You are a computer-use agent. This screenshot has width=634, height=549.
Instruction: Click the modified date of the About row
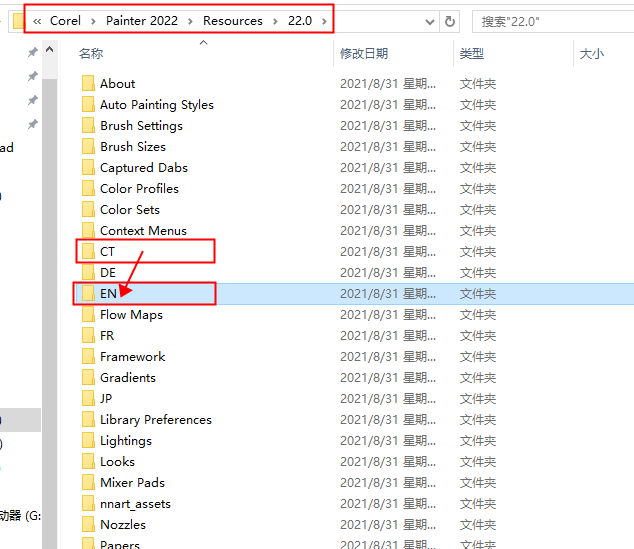coord(388,84)
